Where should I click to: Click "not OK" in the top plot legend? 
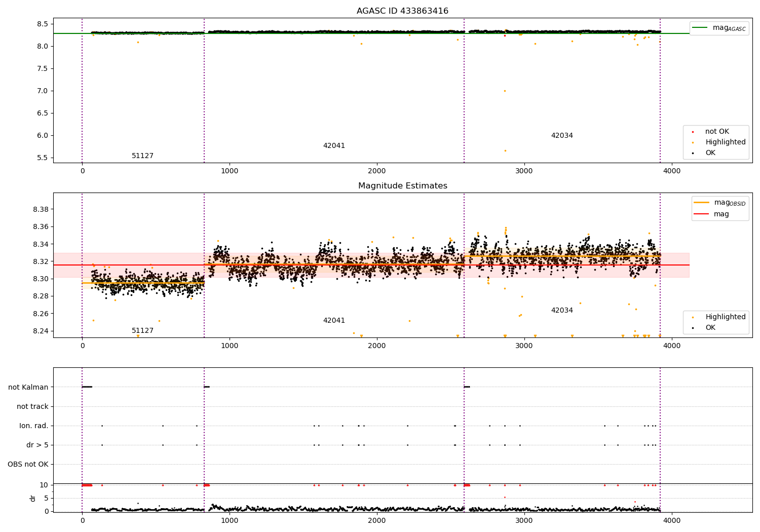[717, 132]
